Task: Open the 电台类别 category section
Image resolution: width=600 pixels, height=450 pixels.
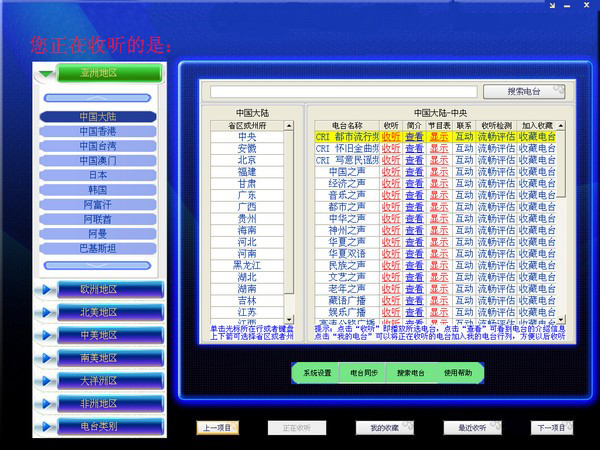Action: 98,426
